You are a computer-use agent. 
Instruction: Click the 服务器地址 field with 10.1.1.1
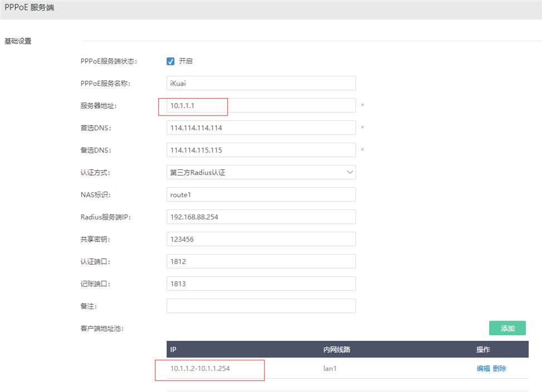[261, 105]
